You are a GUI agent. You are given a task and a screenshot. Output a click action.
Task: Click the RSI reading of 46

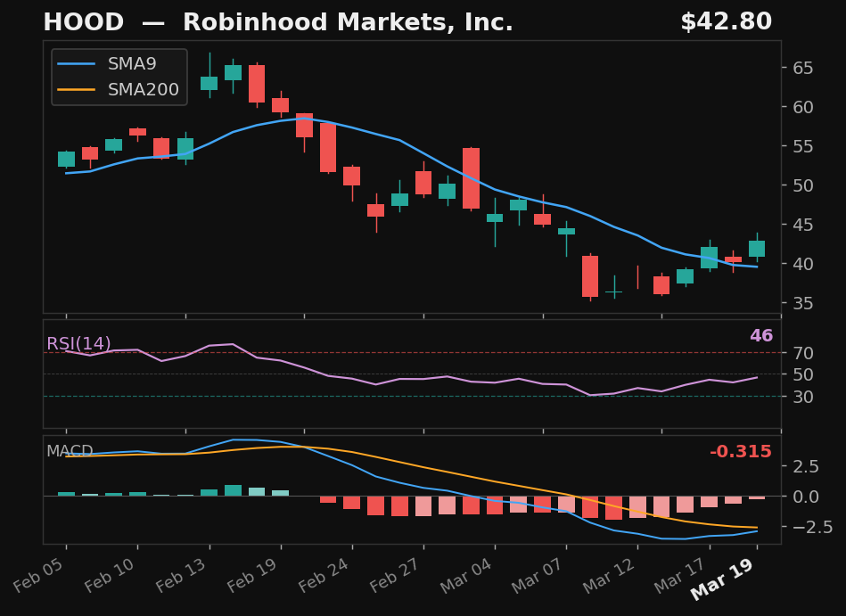pyautogui.click(x=761, y=335)
